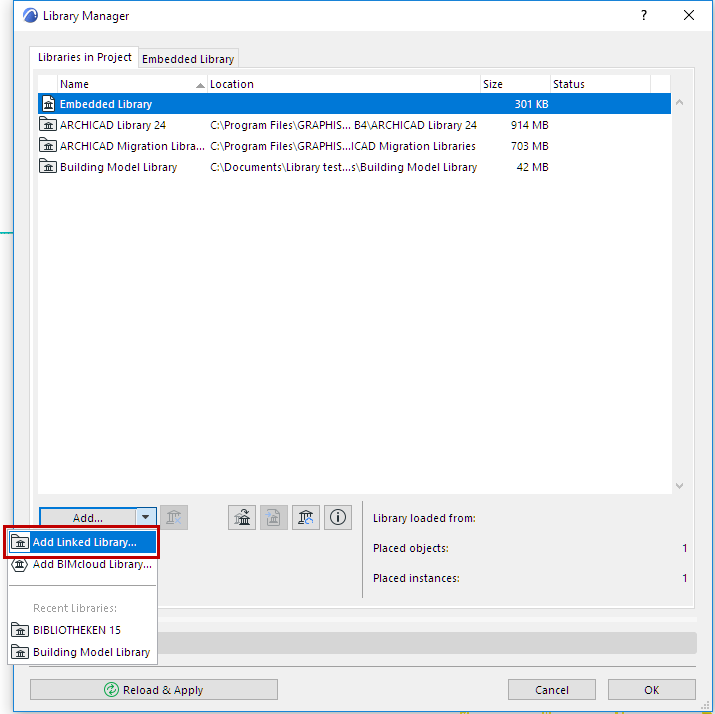Click the Cancel button

tap(552, 689)
